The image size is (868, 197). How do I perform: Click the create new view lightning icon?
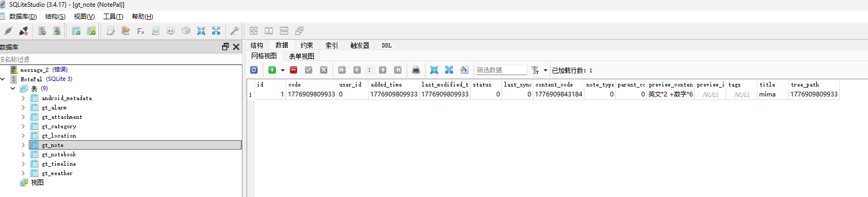click(91, 31)
